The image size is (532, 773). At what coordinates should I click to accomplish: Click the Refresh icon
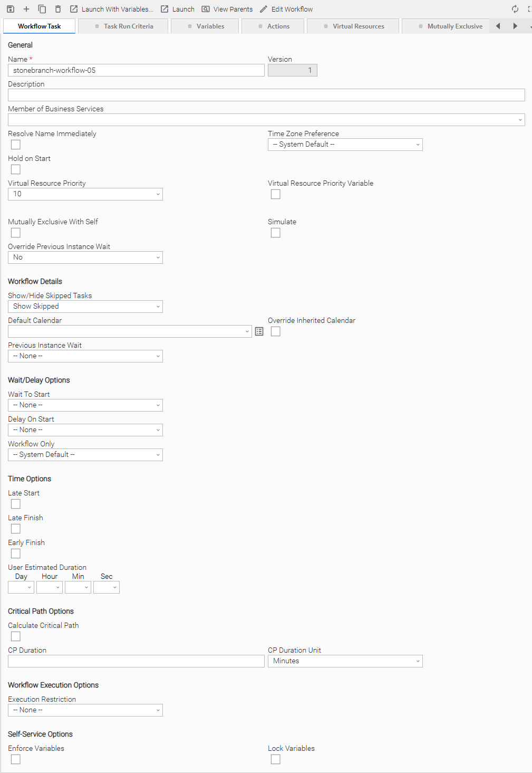tap(515, 9)
